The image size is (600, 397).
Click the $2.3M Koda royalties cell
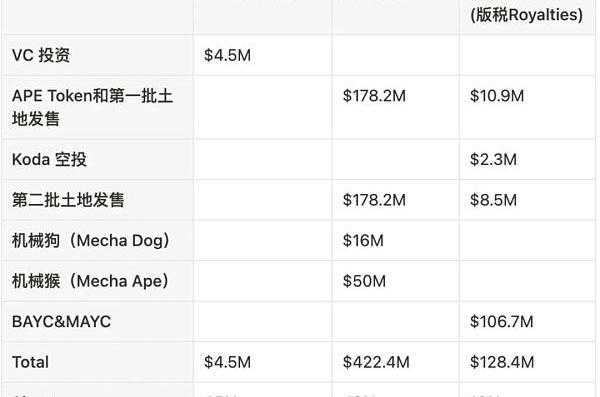493,160
